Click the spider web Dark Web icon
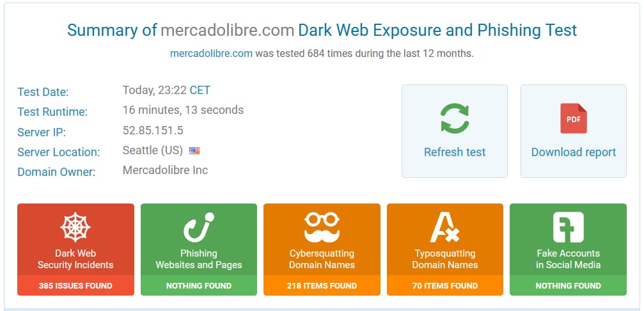The image size is (644, 311). 75,227
